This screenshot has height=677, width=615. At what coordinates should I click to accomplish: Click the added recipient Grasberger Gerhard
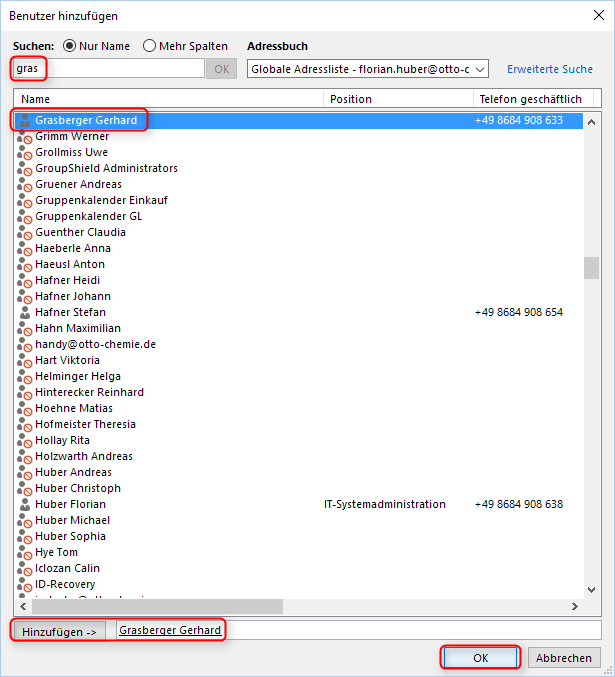170,630
